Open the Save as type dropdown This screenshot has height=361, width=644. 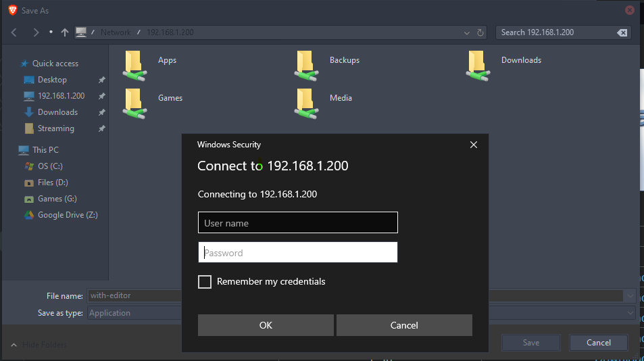pyautogui.click(x=630, y=313)
